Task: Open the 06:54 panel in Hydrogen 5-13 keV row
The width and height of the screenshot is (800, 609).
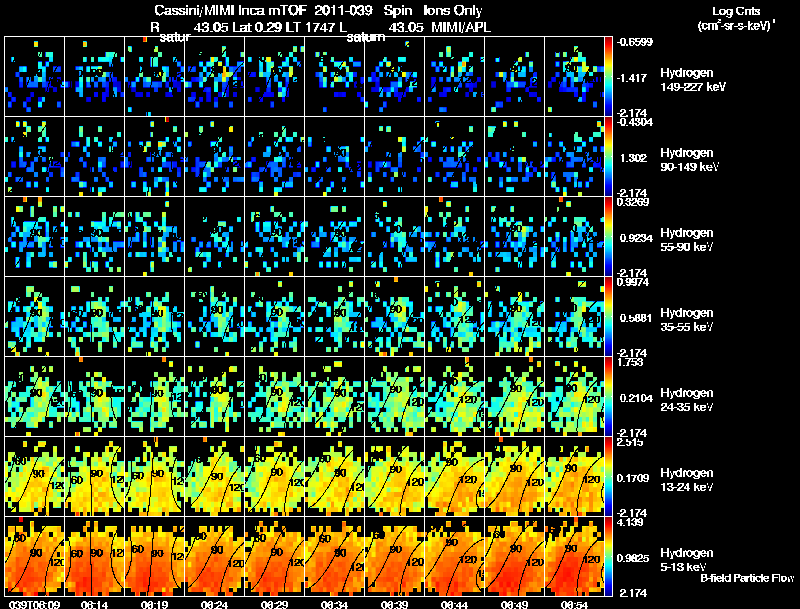Action: (574, 556)
